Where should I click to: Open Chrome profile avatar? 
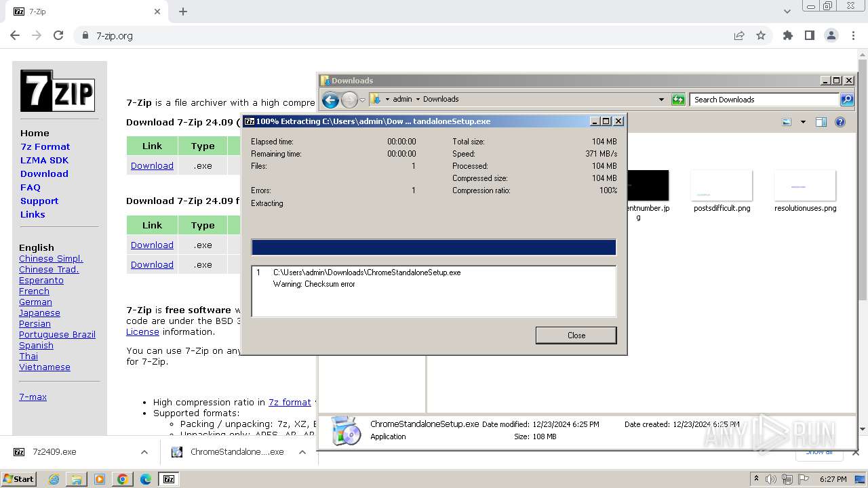[831, 35]
